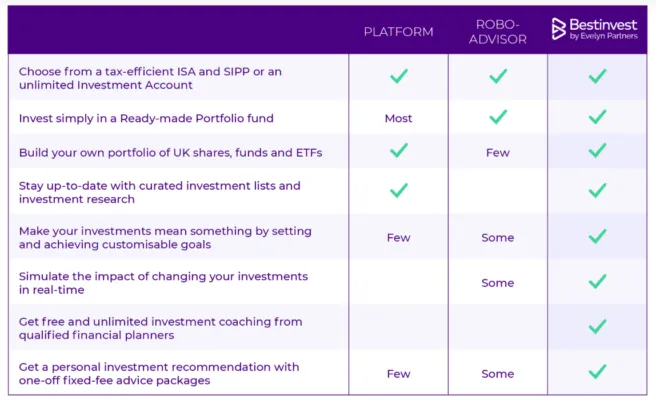Select the PLATFORM column header
Screen dimensions: 656x400
pos(398,32)
